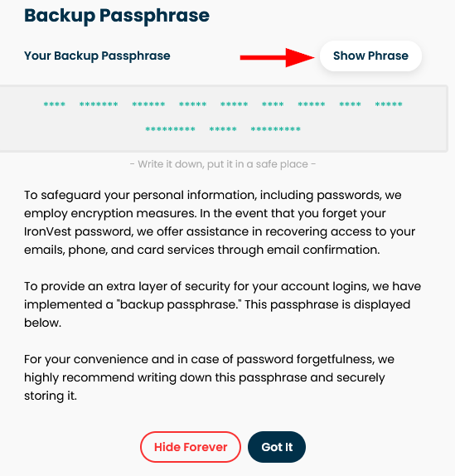
Task: Select the sixth masked word with four asterisks
Action: [x=273, y=104]
